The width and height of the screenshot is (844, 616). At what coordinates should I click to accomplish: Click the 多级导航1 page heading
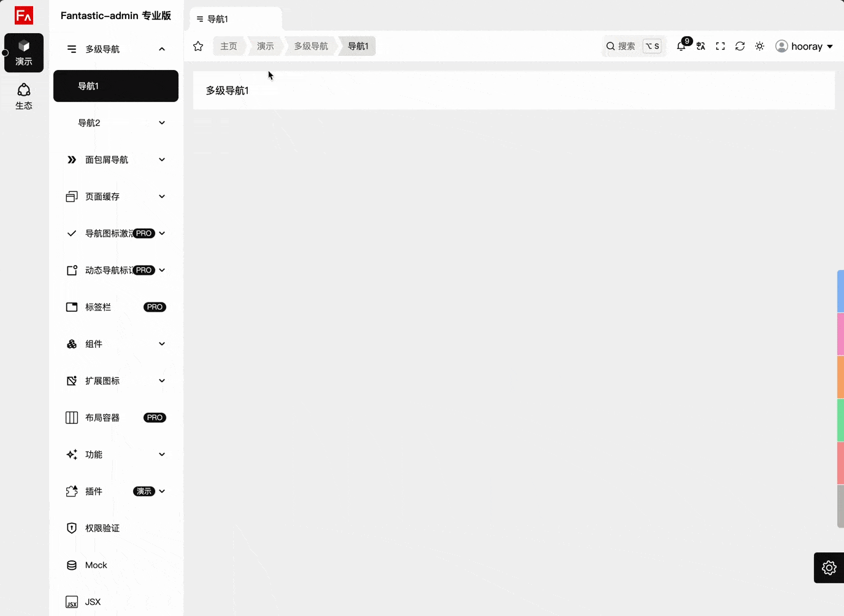point(228,90)
